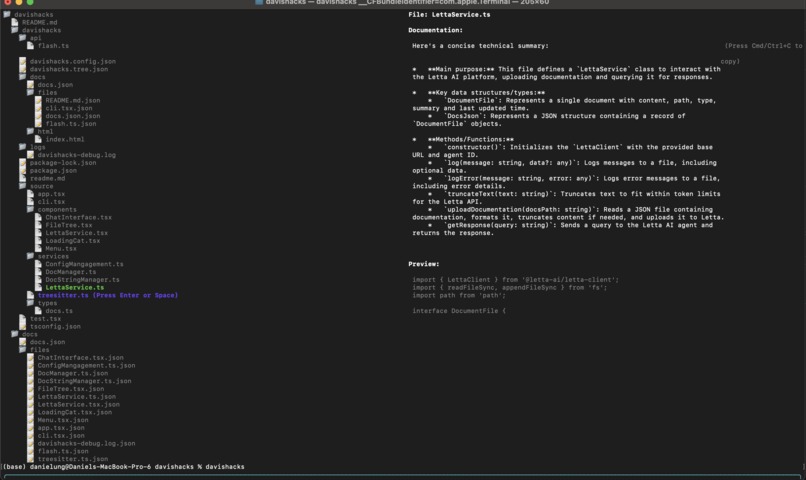Viewport: 806px width, 480px height.
Task: Collapse the root davishacks folder
Action: pyautogui.click(x=7, y=14)
